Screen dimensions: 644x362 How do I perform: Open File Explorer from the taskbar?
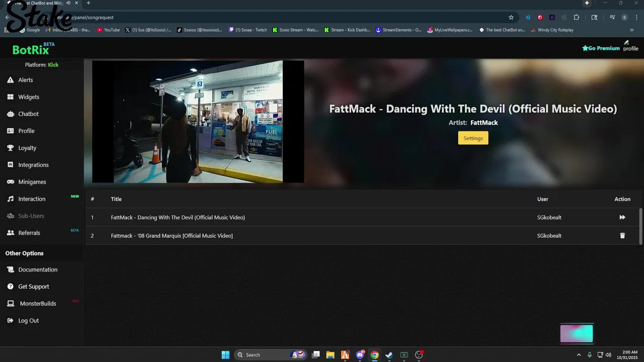point(330,354)
